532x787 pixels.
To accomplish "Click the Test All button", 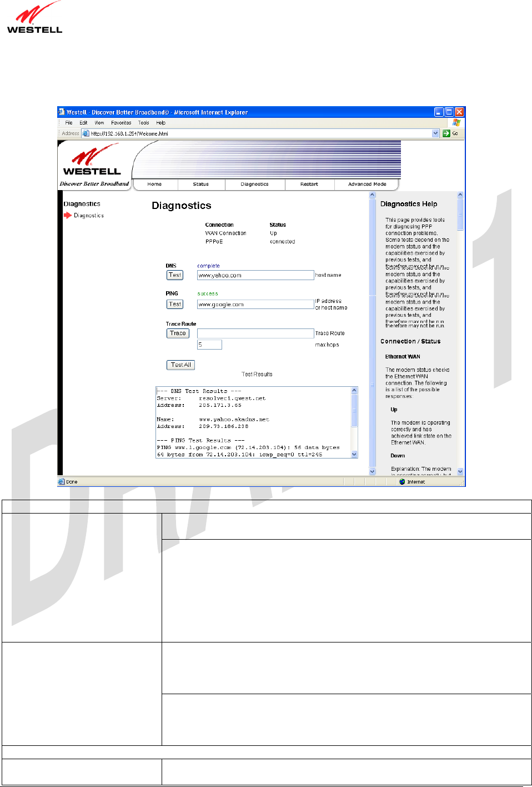I will 181,365.
